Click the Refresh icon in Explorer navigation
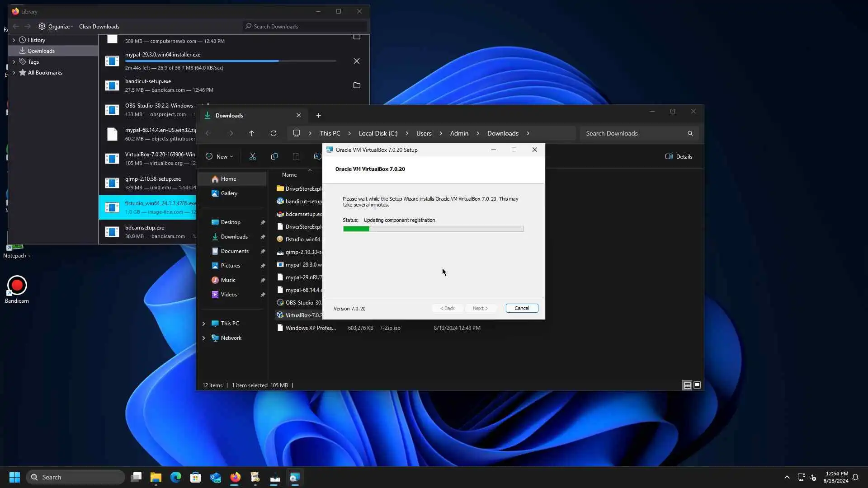Viewport: 868px width, 488px height. click(x=274, y=133)
